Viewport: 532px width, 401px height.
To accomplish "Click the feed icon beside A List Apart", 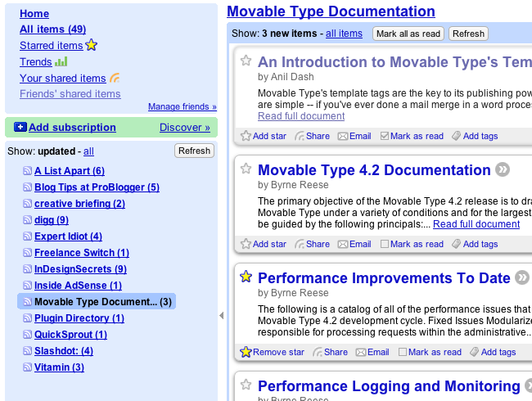I will point(27,171).
